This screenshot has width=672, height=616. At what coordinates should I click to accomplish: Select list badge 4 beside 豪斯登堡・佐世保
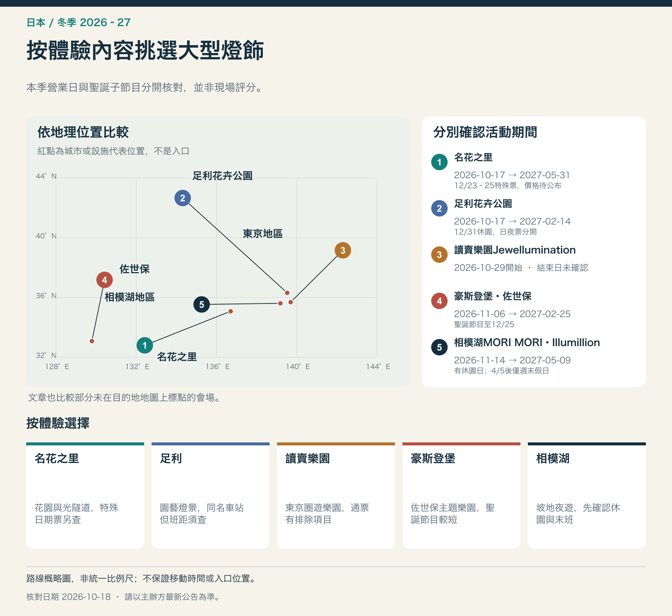pyautogui.click(x=439, y=301)
